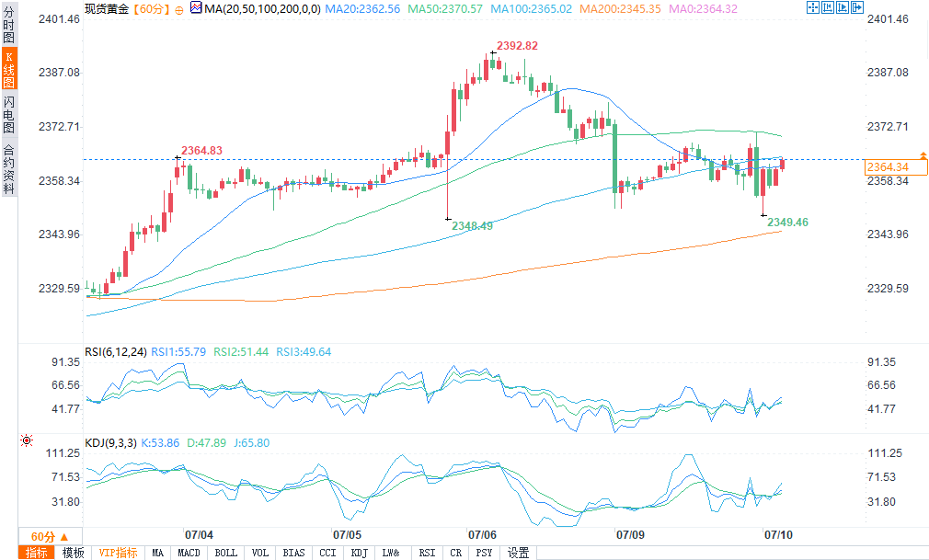
Task: Choose the BIAS indicator
Action: (x=293, y=553)
